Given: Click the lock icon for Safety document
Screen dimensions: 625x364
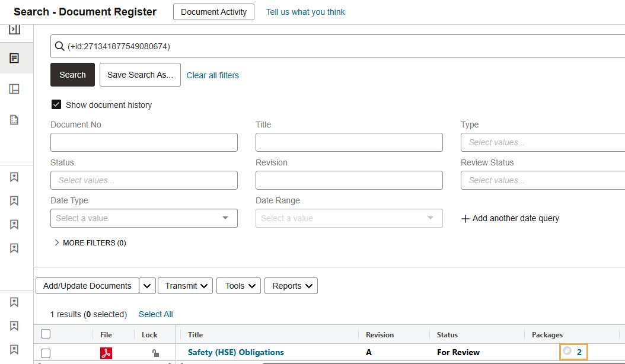Looking at the screenshot, I should (x=155, y=353).
